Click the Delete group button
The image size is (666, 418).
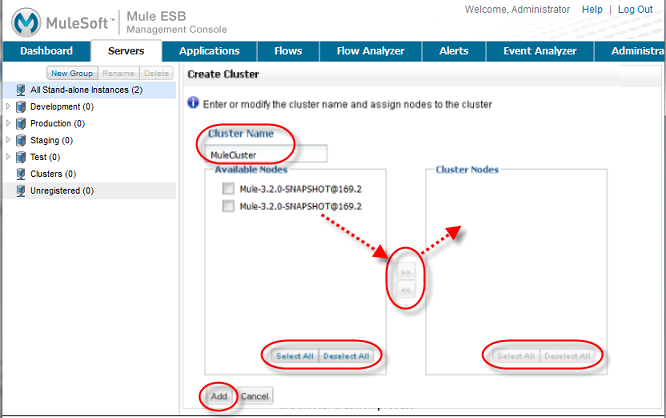click(156, 73)
